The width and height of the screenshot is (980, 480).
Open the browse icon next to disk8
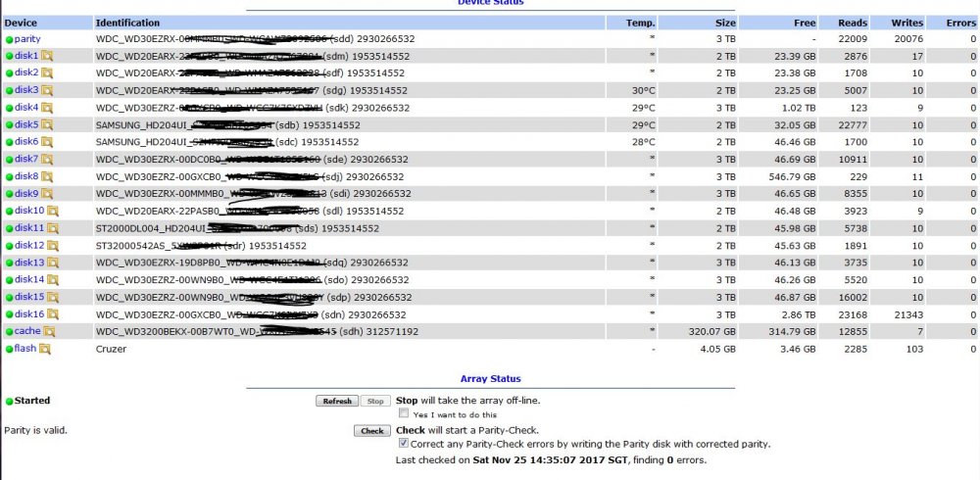(x=47, y=177)
